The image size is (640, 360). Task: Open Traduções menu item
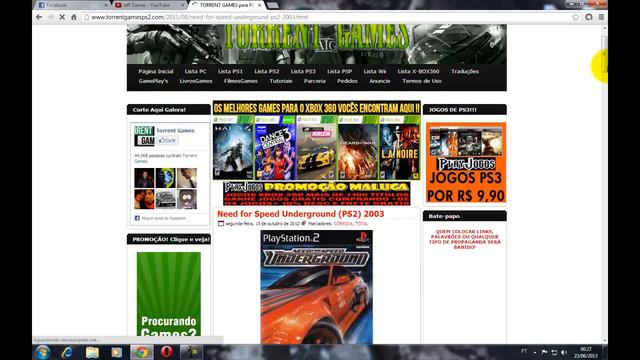pyautogui.click(x=465, y=71)
